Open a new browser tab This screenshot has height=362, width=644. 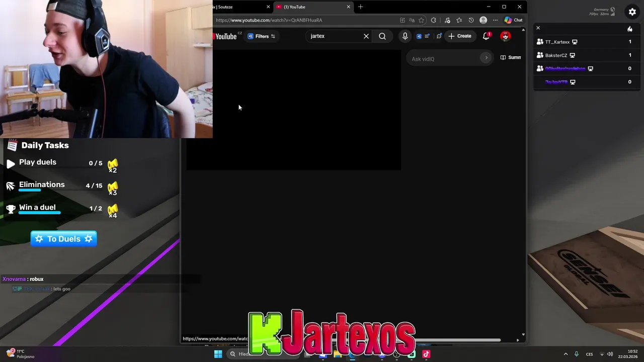(x=360, y=7)
